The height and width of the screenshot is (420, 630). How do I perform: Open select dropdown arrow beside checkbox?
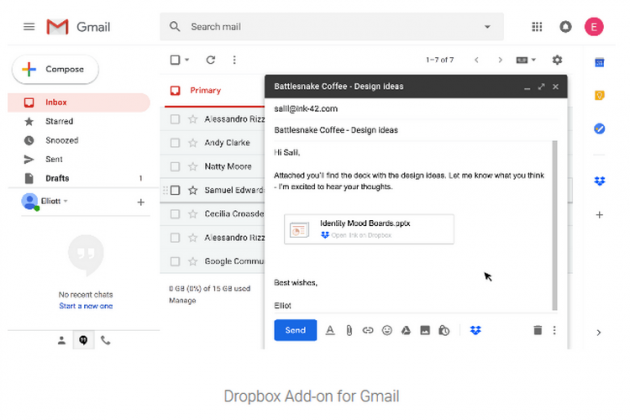pyautogui.click(x=187, y=60)
